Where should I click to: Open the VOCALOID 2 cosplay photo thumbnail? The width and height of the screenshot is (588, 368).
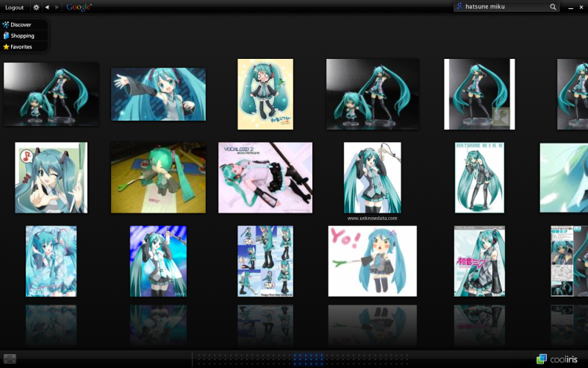point(265,177)
